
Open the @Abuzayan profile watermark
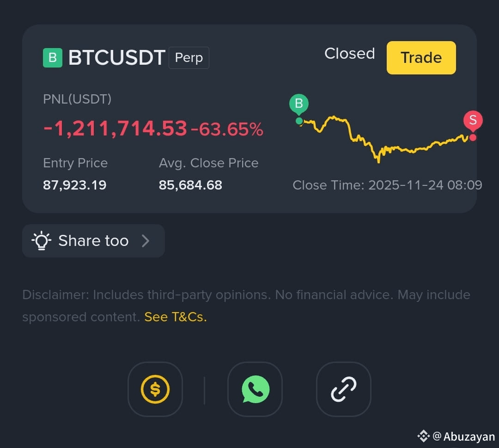pyautogui.click(x=464, y=436)
